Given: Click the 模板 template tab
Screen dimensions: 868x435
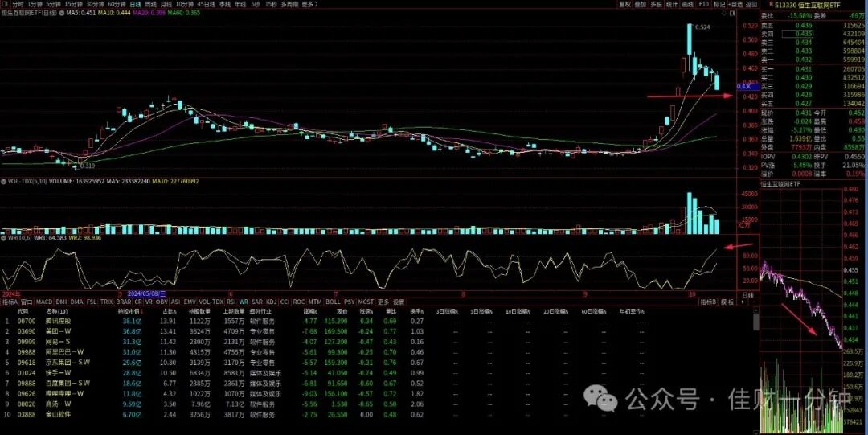Looking at the screenshot, I should (x=727, y=302).
